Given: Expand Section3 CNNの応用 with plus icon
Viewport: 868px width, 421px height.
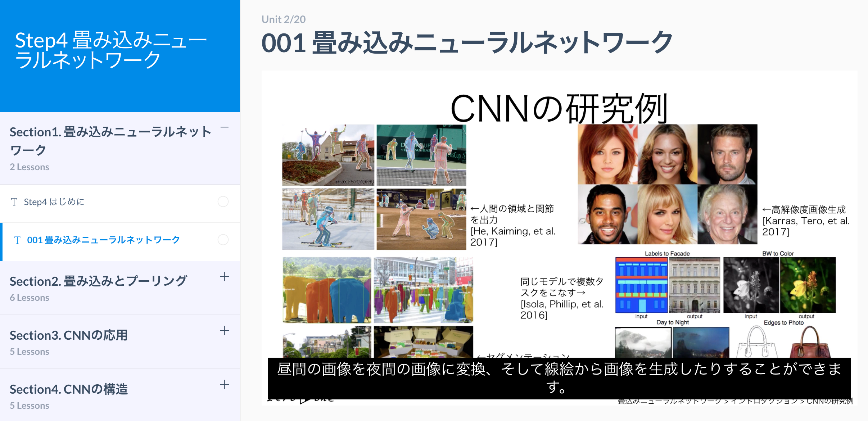Looking at the screenshot, I should point(224,330).
